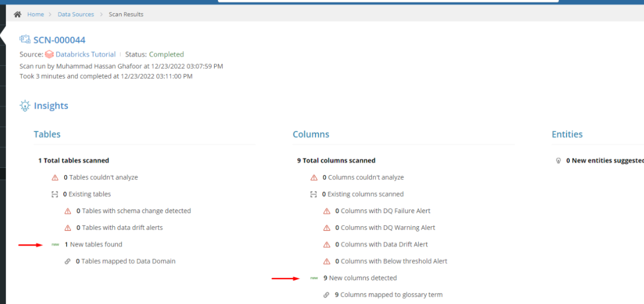Click lightbulb icon for New entities suggested
Screen dimensions: 644x304
tap(559, 161)
